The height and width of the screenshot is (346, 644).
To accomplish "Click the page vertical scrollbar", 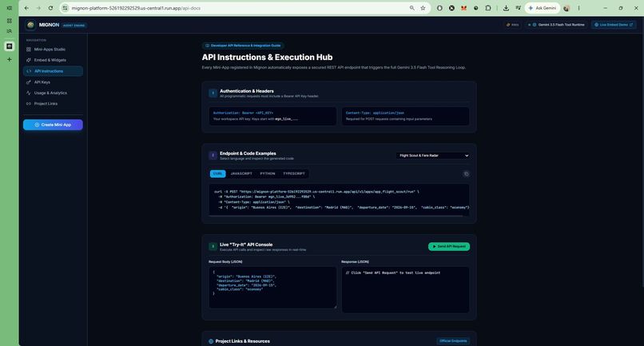I will 642,152.
